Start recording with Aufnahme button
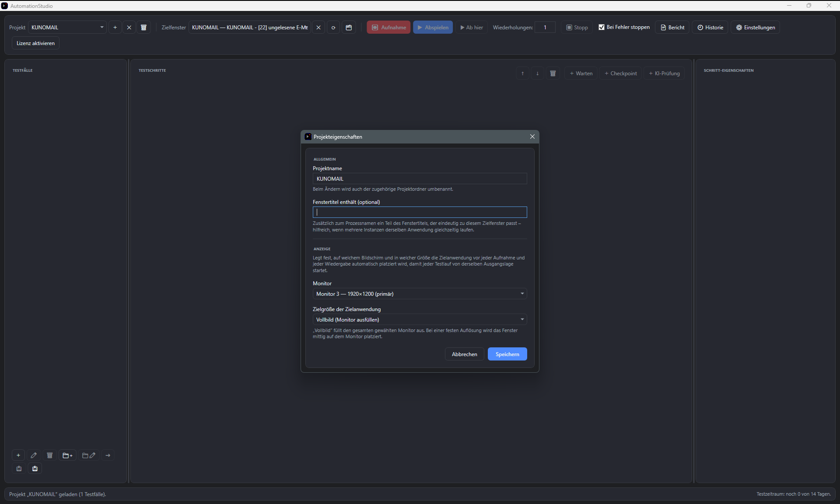Image resolution: width=840 pixels, height=504 pixels. (x=388, y=27)
